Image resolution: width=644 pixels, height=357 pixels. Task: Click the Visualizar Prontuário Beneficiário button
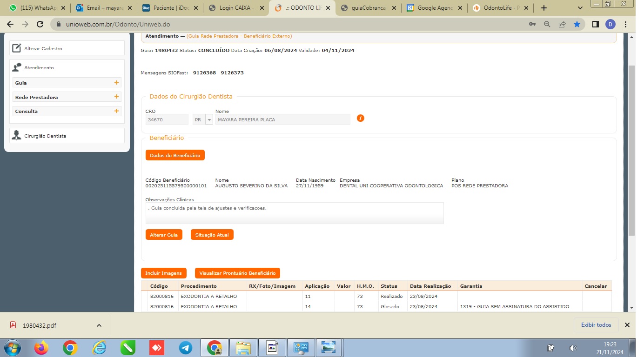pyautogui.click(x=237, y=273)
